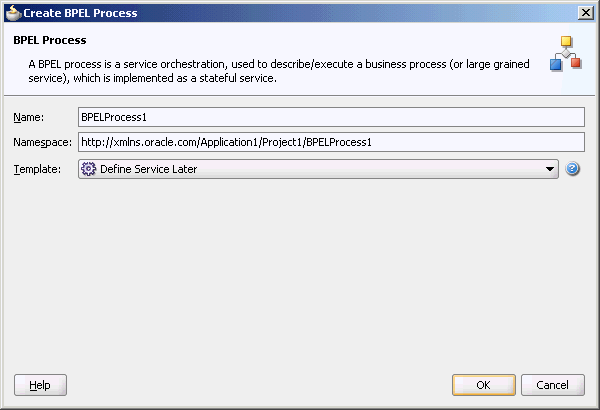
Task: Focus the Namespace URL text field
Action: coord(331,142)
